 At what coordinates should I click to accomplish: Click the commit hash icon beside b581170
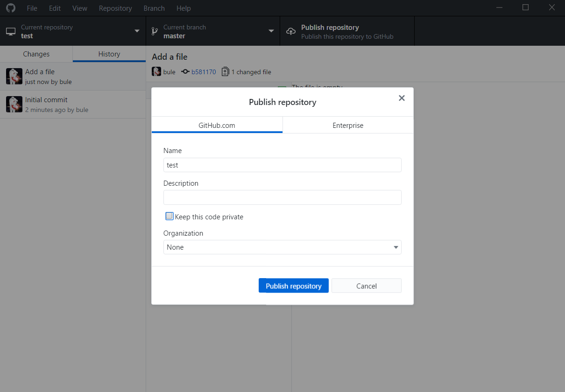[185, 72]
